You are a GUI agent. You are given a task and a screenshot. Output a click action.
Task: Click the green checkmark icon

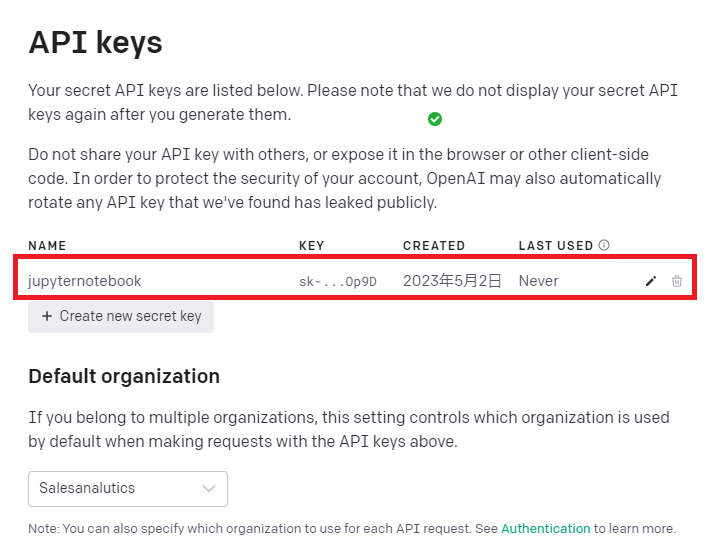(x=435, y=119)
